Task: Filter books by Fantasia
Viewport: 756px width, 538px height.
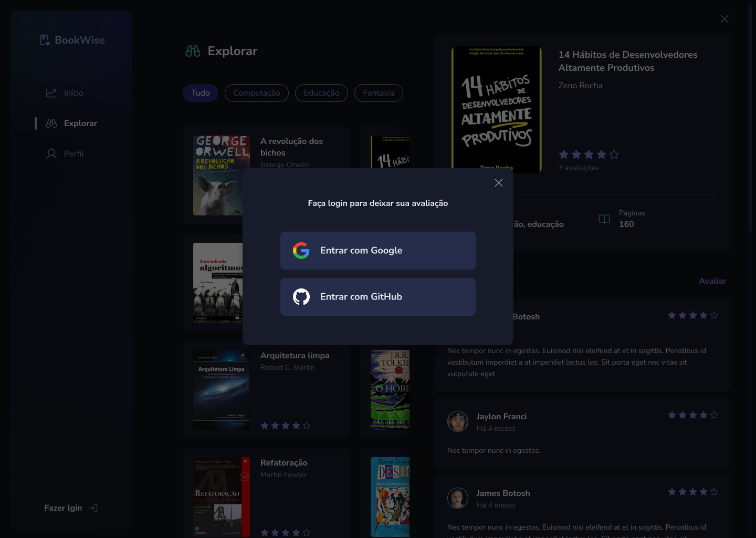Action: pos(379,93)
